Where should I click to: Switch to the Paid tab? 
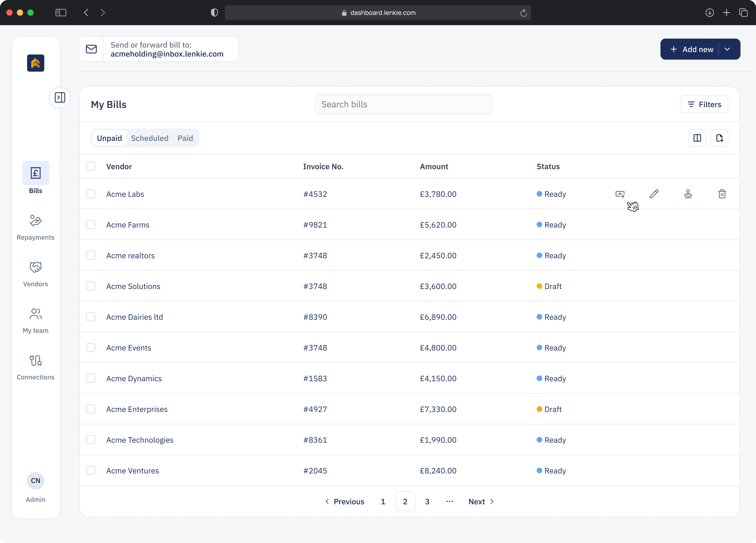point(185,138)
